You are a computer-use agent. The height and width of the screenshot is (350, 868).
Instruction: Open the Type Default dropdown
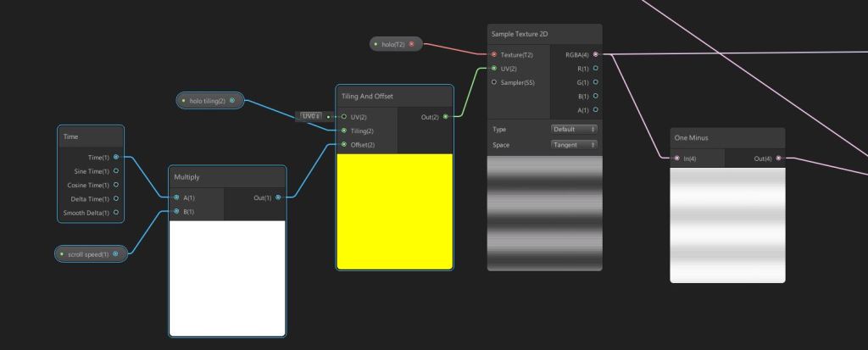(x=574, y=129)
